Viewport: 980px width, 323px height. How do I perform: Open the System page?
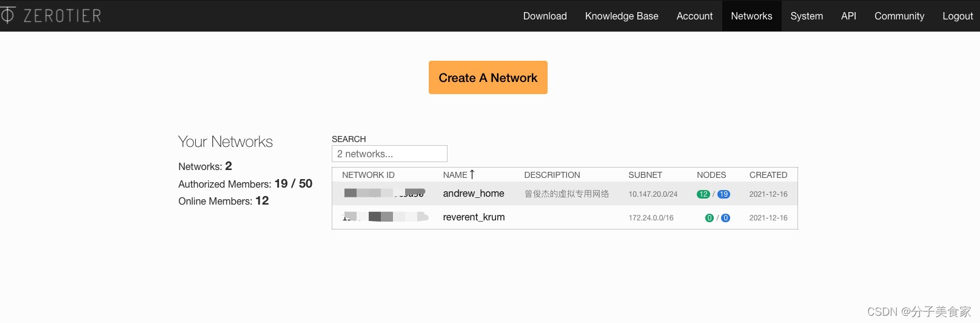click(807, 16)
